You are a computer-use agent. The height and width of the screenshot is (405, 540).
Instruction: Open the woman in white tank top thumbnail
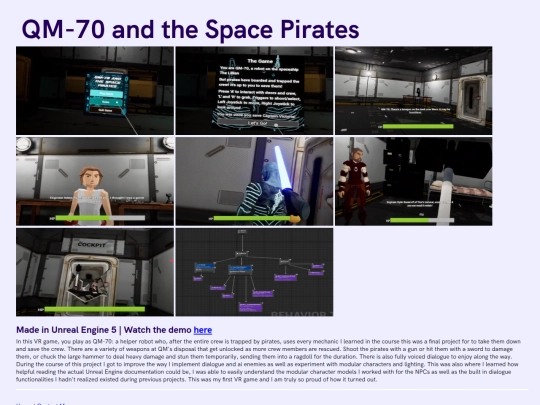pos(95,181)
